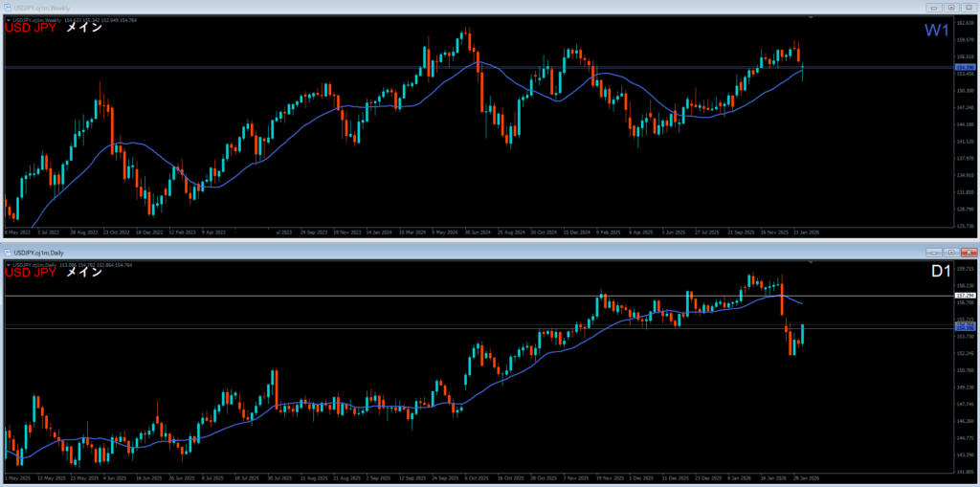Click the highlighted 154.396 price on Weekly axis

pos(964,67)
